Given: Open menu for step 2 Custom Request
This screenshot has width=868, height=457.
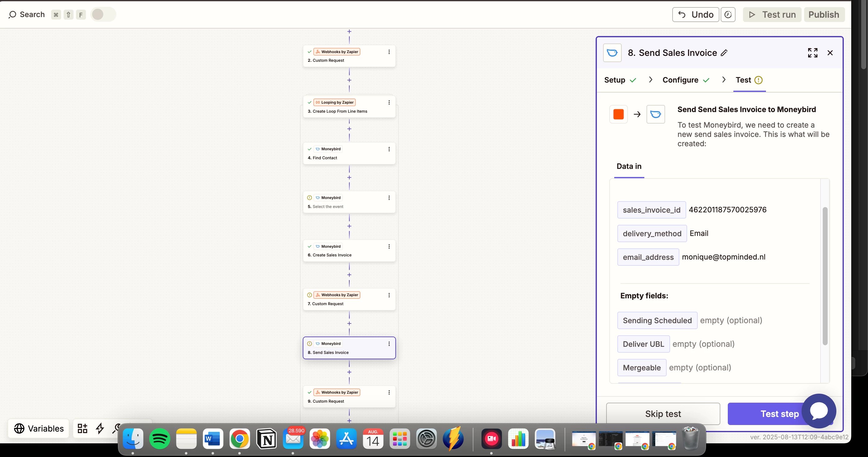Looking at the screenshot, I should point(389,52).
